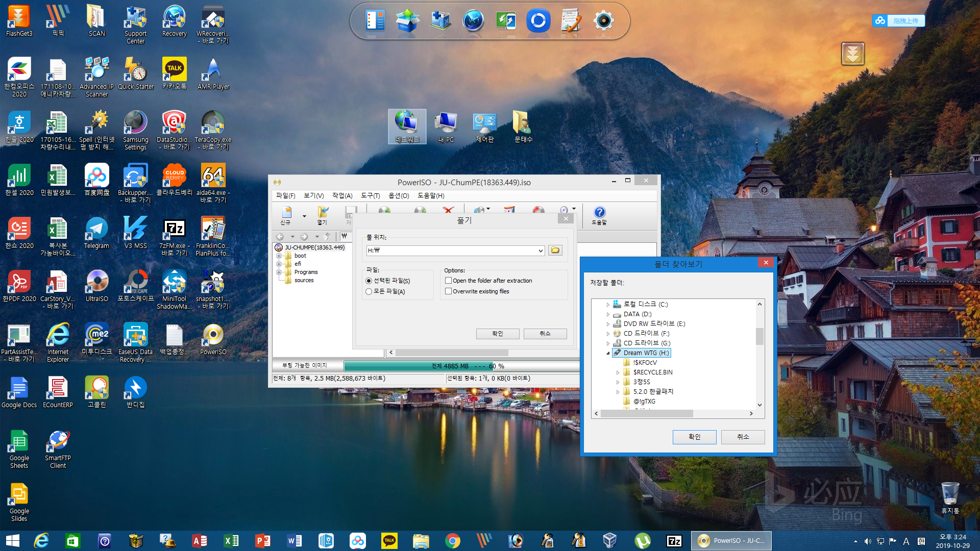
Task: Click vertical scrollbar in folder browser tree
Action: pyautogui.click(x=759, y=337)
